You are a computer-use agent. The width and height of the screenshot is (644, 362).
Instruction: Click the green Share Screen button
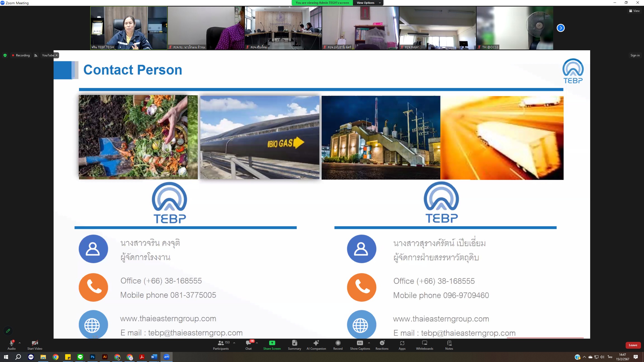272,345
